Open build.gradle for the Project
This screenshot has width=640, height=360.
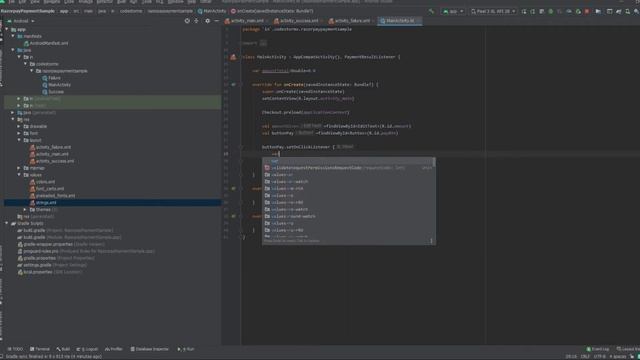tap(65, 231)
